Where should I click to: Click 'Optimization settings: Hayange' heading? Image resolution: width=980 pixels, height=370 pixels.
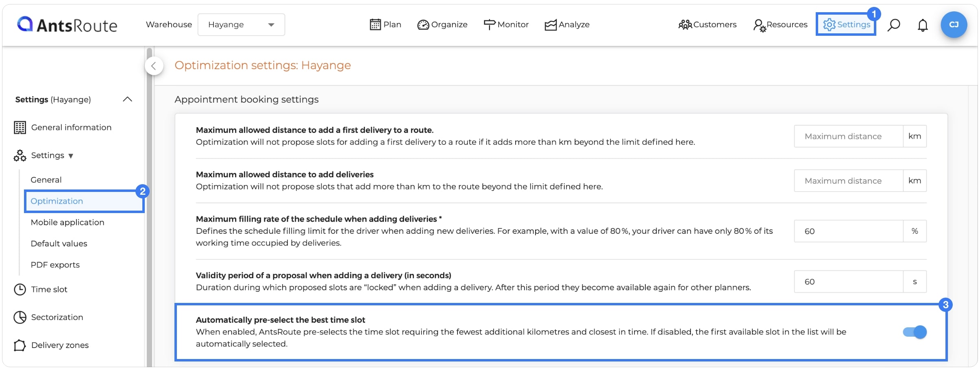pos(263,65)
